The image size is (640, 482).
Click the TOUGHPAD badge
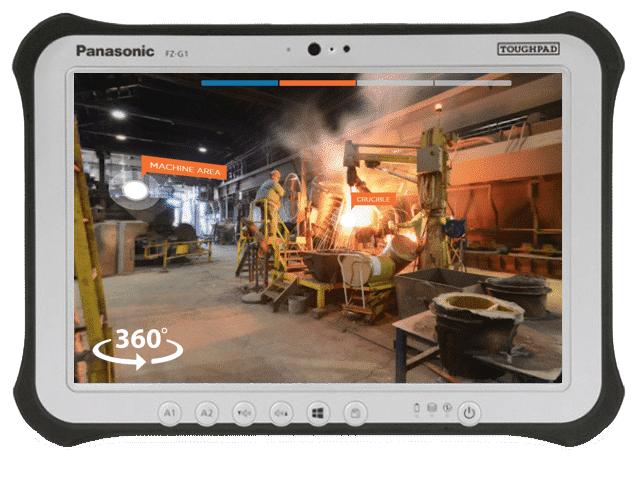[528, 49]
